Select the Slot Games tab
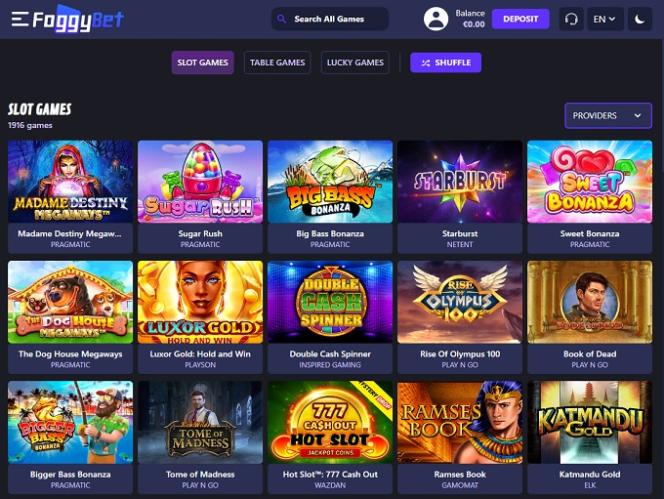The image size is (664, 499). pos(203,63)
